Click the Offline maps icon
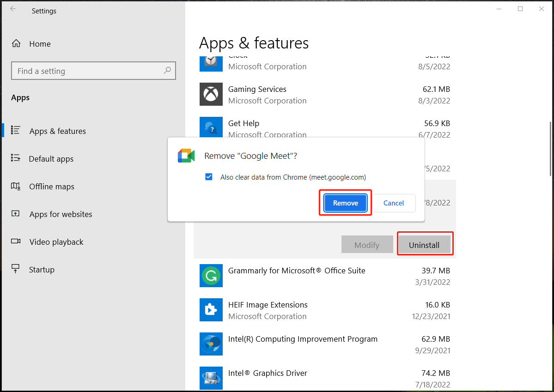The height and width of the screenshot is (392, 554). tap(16, 186)
